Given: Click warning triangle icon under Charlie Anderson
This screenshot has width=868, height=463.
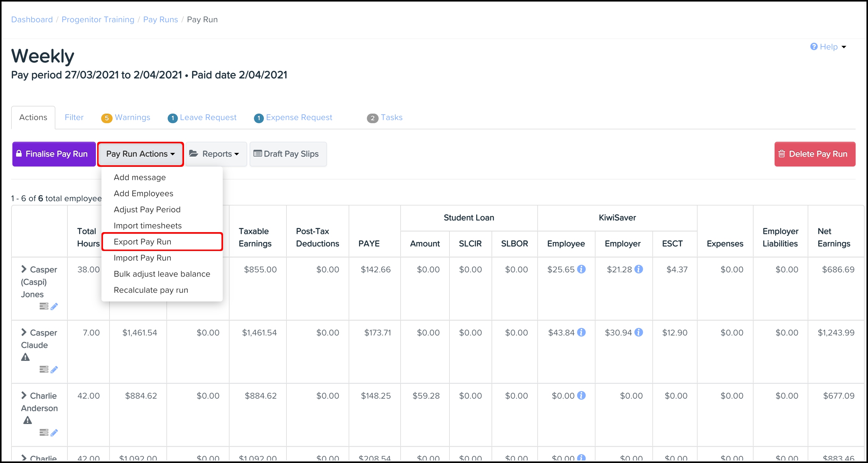Looking at the screenshot, I should [x=28, y=420].
